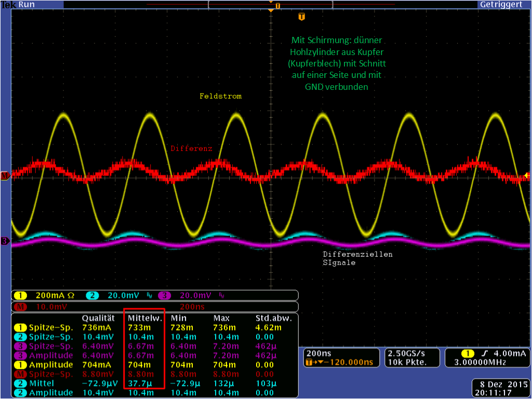Screen dimensions: 532x399
Task: Click the math M ground marker on left edge
Action: click(5, 176)
